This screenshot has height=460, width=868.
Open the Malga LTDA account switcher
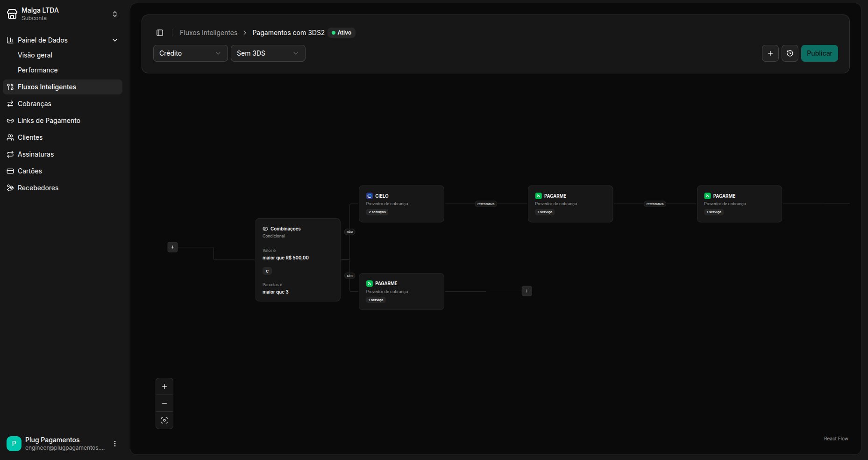[63, 14]
